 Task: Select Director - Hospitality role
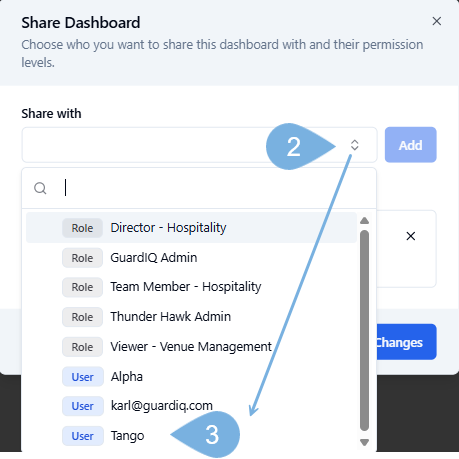point(191,228)
